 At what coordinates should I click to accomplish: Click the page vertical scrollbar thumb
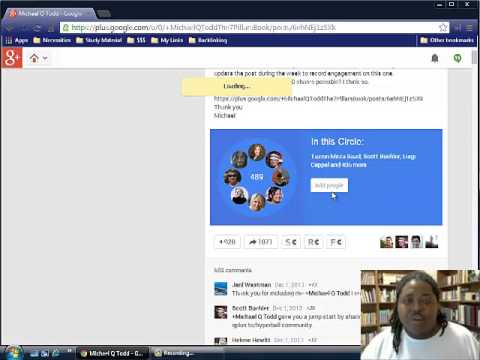pos(475,58)
